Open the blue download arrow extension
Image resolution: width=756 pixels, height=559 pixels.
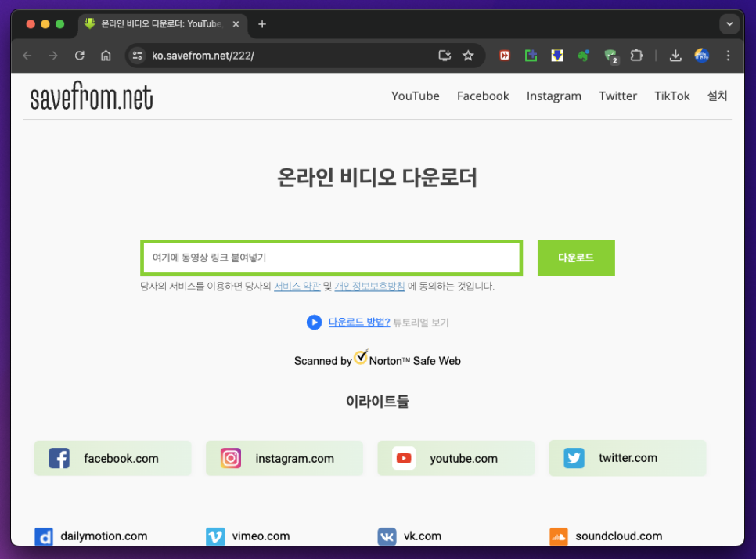pos(557,56)
